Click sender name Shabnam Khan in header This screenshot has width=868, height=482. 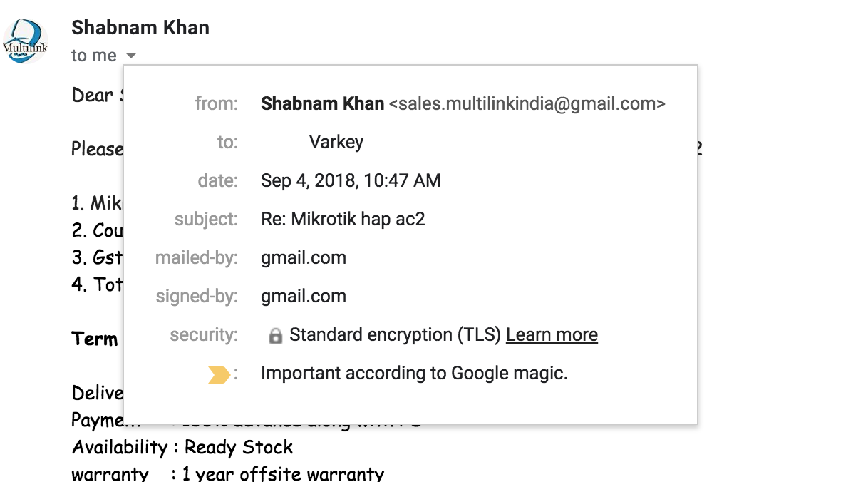pyautogui.click(x=140, y=28)
